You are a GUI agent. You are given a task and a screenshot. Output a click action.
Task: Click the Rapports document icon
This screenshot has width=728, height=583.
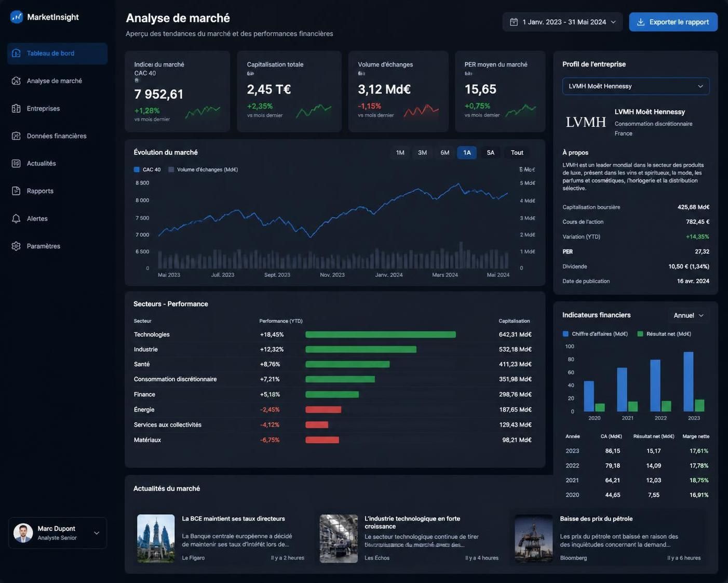[x=16, y=191]
